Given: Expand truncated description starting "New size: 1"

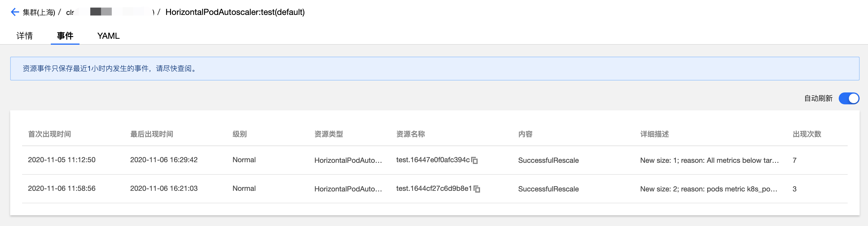Looking at the screenshot, I should [709, 160].
